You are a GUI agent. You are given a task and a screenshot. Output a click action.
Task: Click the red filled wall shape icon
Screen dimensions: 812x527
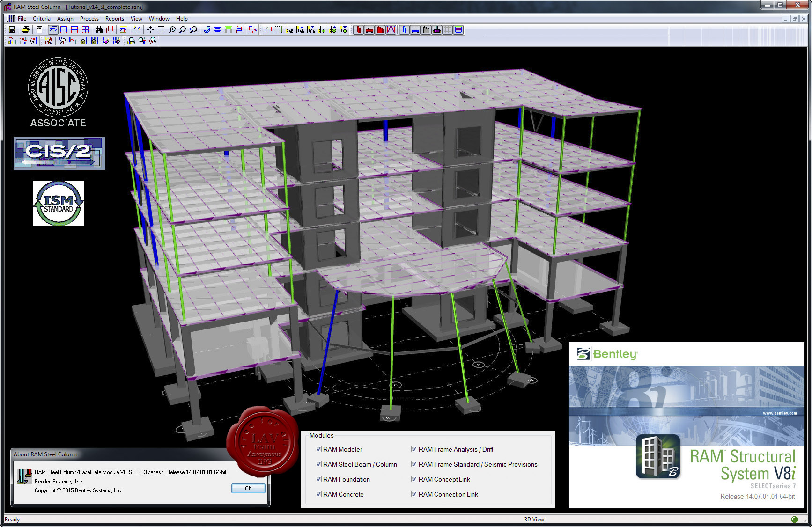[380, 29]
